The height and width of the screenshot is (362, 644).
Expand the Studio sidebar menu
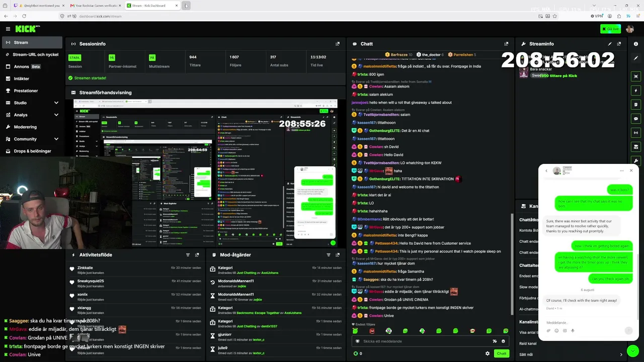(x=31, y=103)
